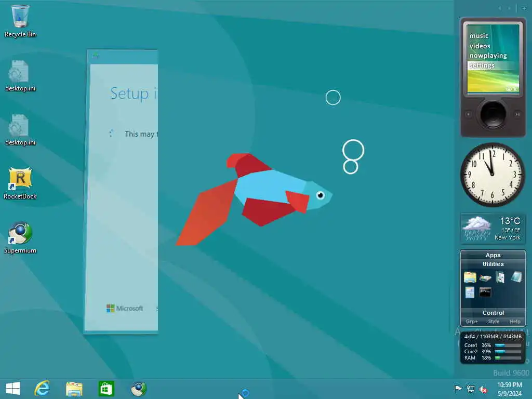The height and width of the screenshot is (399, 532).
Task: Click the Style button in launcher gadget
Action: coord(494,321)
